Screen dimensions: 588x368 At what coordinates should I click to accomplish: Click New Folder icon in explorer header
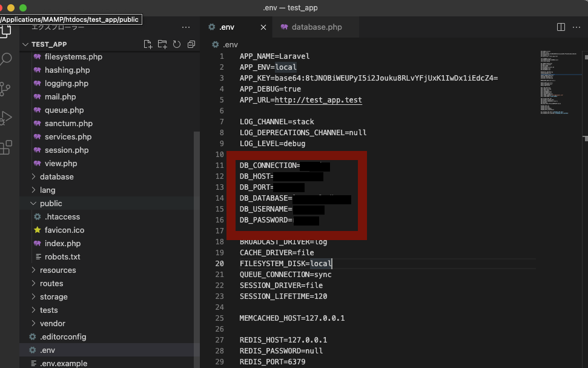click(x=162, y=44)
